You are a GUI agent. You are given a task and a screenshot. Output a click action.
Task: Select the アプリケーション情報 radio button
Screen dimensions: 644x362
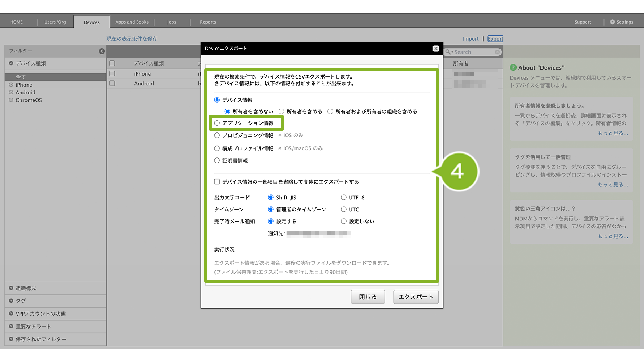coord(217,123)
